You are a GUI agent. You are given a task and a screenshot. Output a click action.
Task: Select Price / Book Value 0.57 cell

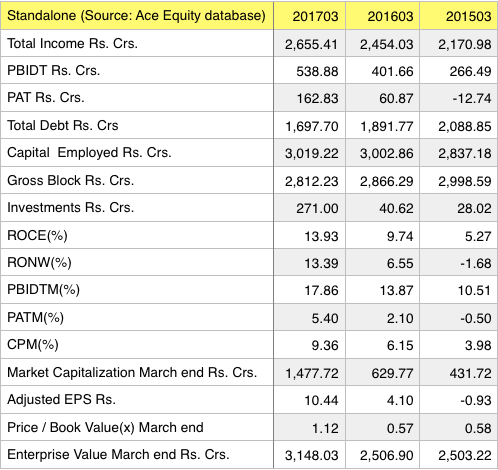click(383, 428)
